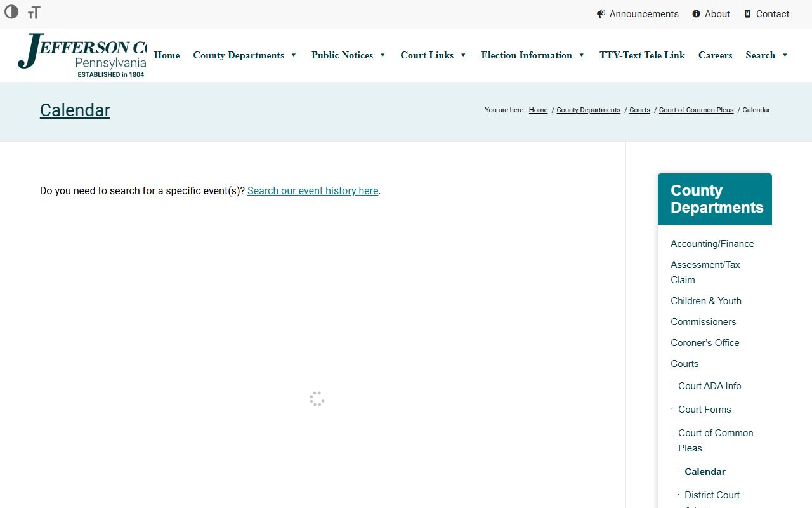Image resolution: width=812 pixels, height=508 pixels.
Task: Open Search in main navigation
Action: [x=760, y=55]
